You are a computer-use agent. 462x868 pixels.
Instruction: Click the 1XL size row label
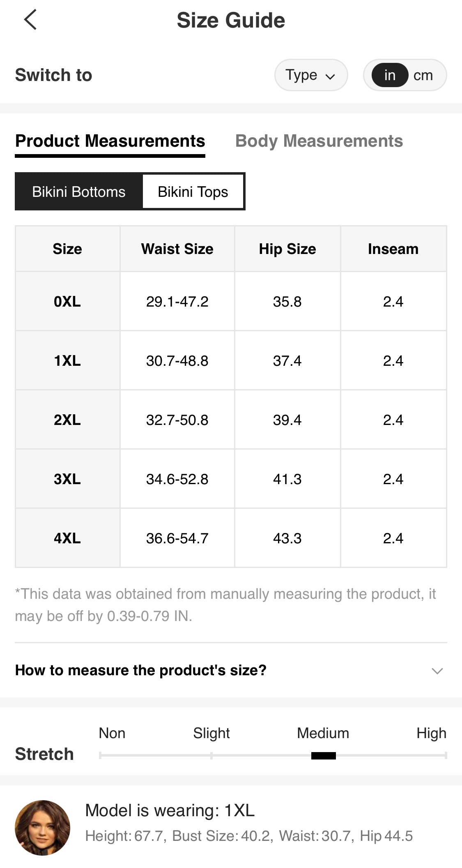67,360
